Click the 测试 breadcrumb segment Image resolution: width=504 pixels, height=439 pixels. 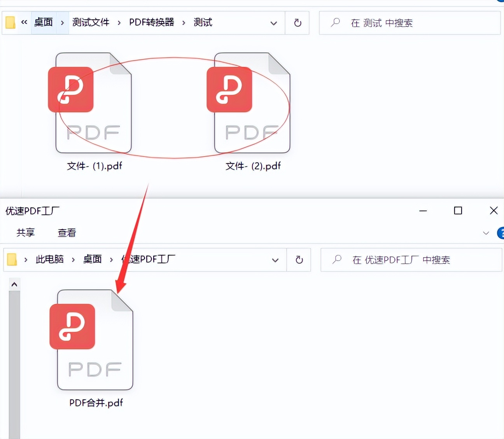203,22
